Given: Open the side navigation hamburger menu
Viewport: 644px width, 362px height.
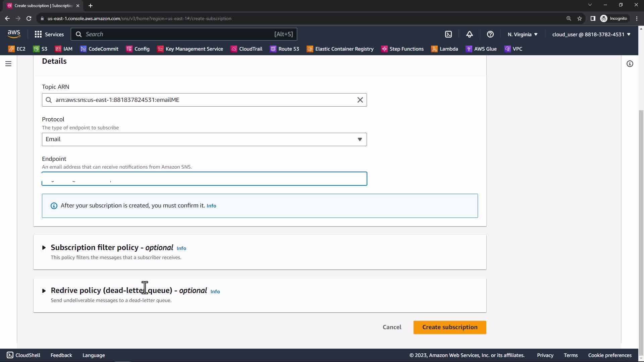Looking at the screenshot, I should 8,64.
